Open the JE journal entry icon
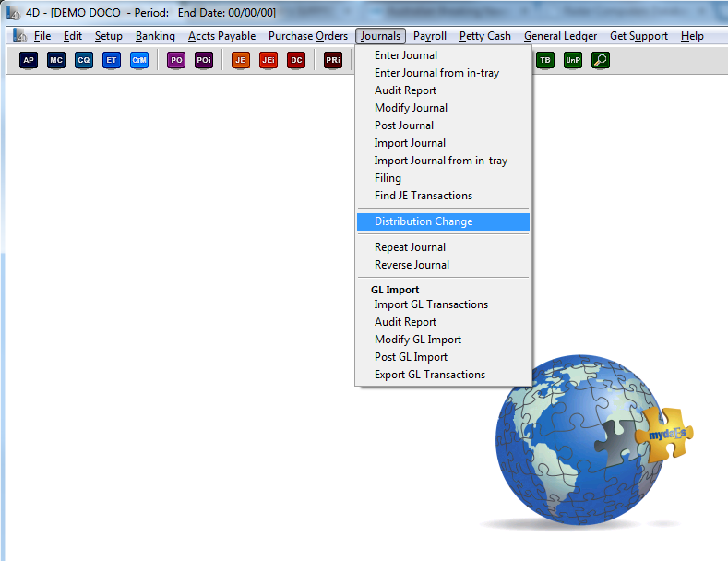 click(x=241, y=60)
